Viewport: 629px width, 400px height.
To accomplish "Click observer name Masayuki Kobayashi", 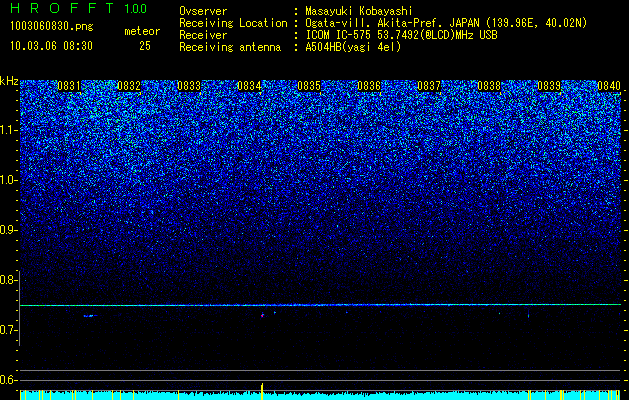I will (x=359, y=11).
